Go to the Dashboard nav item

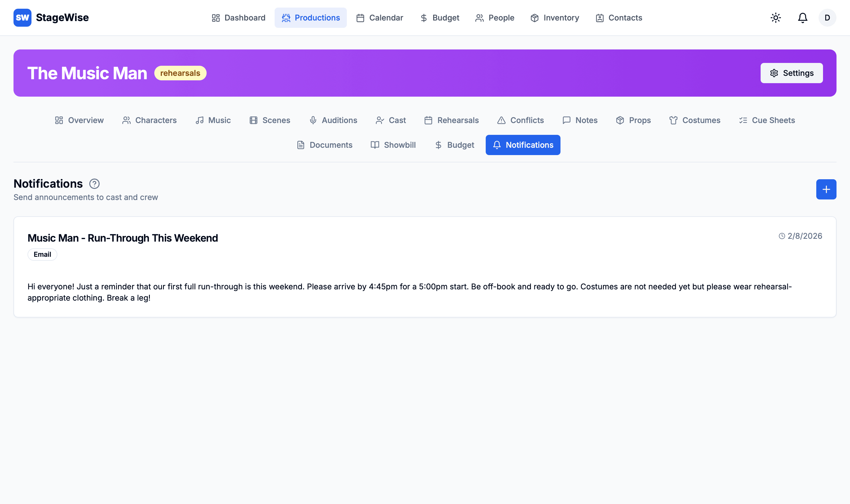pos(238,18)
